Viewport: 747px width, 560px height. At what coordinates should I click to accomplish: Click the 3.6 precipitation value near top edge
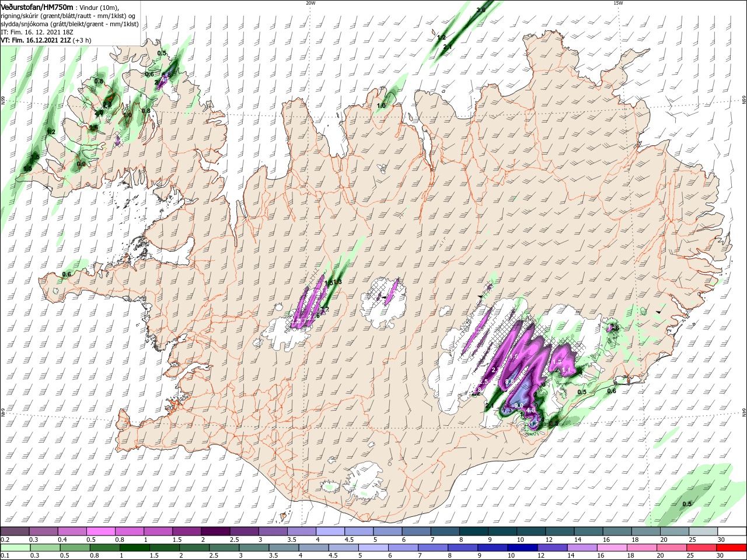pyautogui.click(x=481, y=10)
